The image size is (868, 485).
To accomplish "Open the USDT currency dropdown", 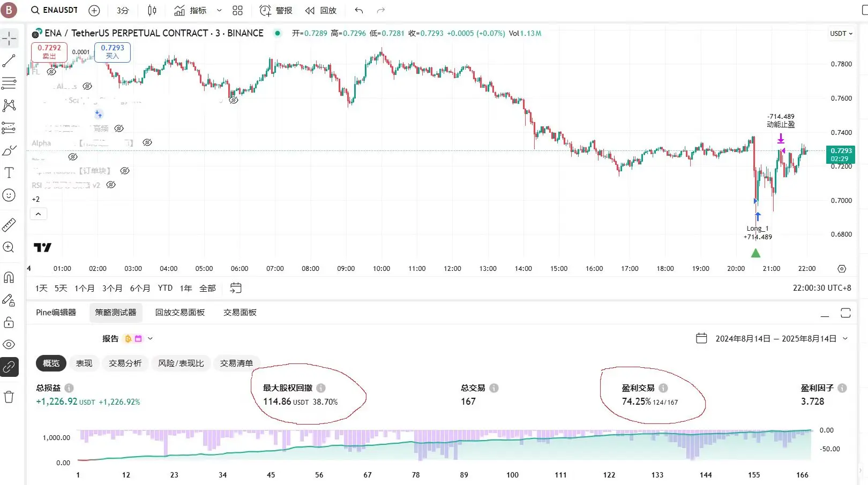I will click(x=841, y=33).
